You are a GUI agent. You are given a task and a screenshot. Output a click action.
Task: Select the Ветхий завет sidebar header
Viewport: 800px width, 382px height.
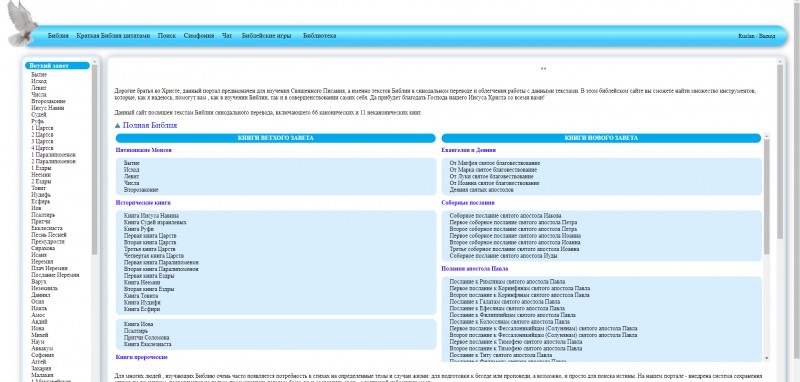tap(57, 66)
